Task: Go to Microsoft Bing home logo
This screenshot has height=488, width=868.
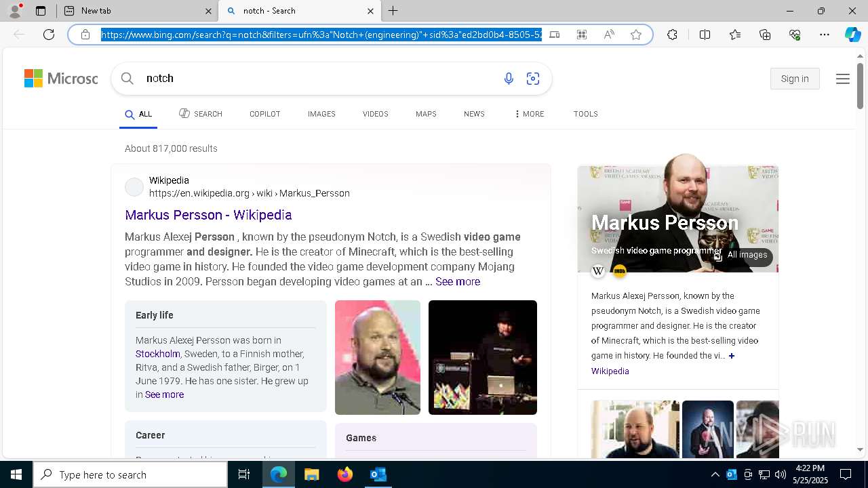Action: (x=61, y=79)
